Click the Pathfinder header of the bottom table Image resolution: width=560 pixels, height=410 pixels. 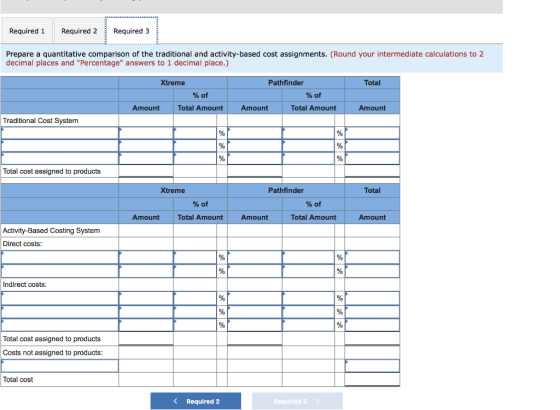point(286,190)
